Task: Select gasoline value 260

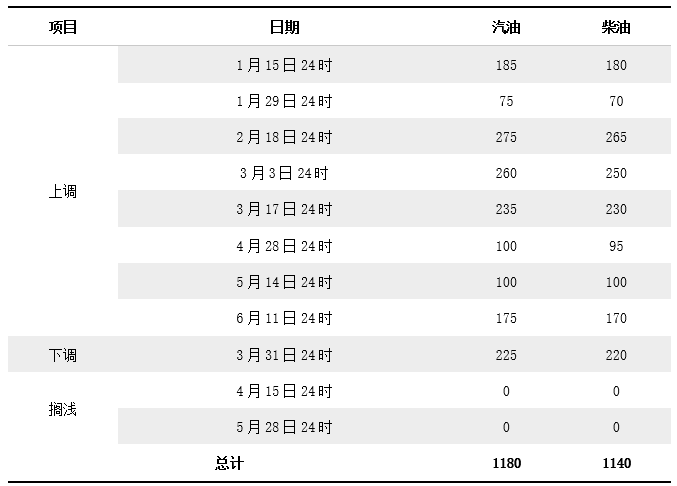Action: point(506,173)
